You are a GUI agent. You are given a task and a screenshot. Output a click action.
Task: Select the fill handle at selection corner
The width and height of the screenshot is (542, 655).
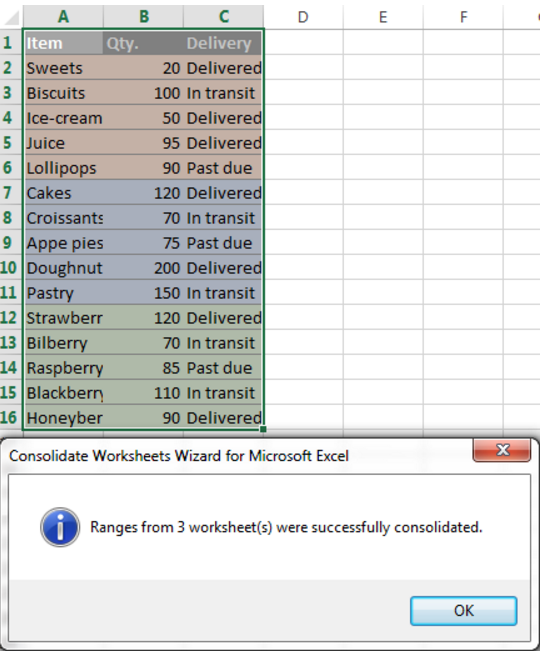(263, 429)
